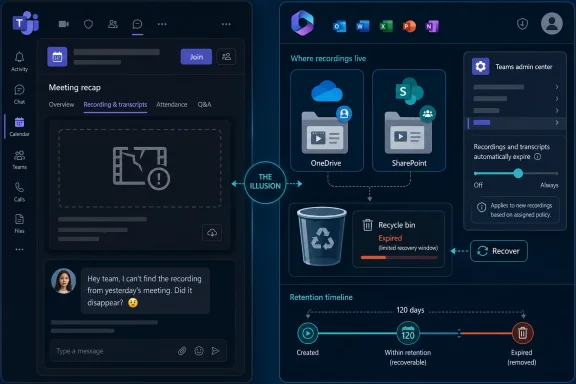
Task: Select Recording & transcripts tab
Action: click(115, 105)
